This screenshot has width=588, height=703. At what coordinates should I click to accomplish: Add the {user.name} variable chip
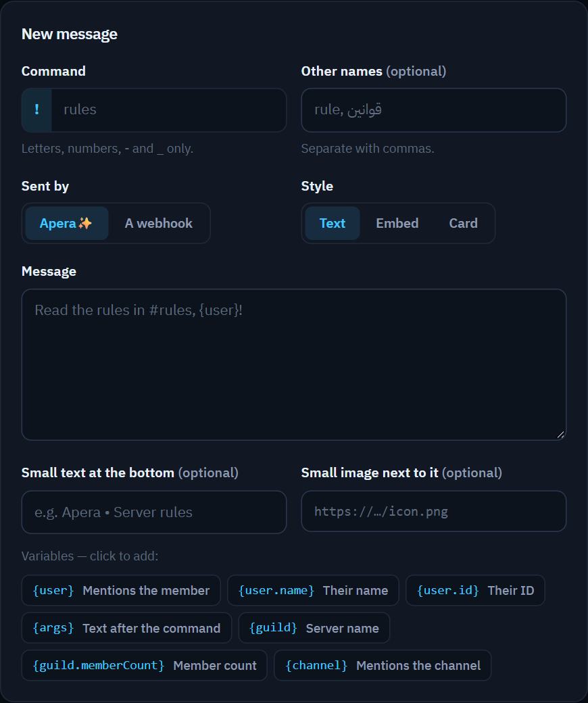314,591
